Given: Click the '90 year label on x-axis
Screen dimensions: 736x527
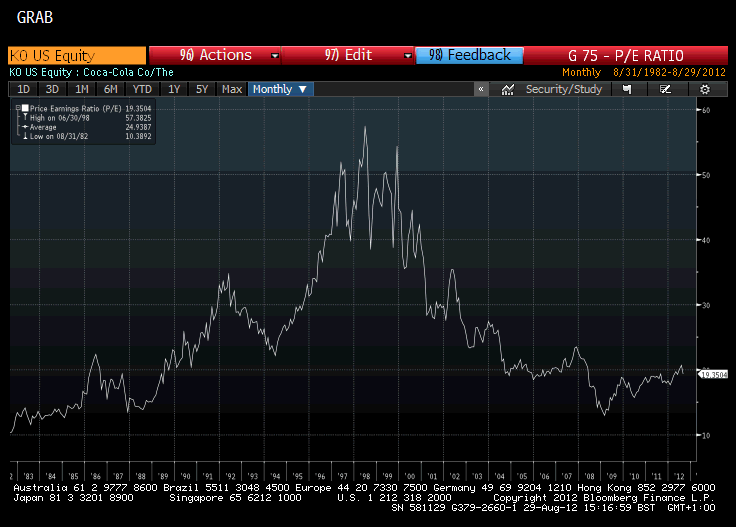Looking at the screenshot, I should pyautogui.click(x=185, y=476).
